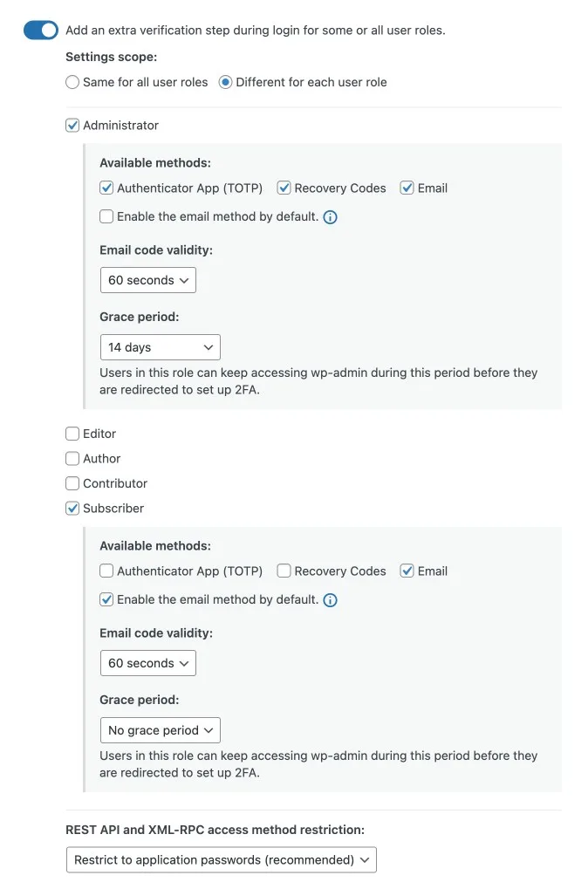Screen dimensions: 588x889
Task: Enable Subscriber's Authenticator App (TOTP) method
Action: coord(106,571)
